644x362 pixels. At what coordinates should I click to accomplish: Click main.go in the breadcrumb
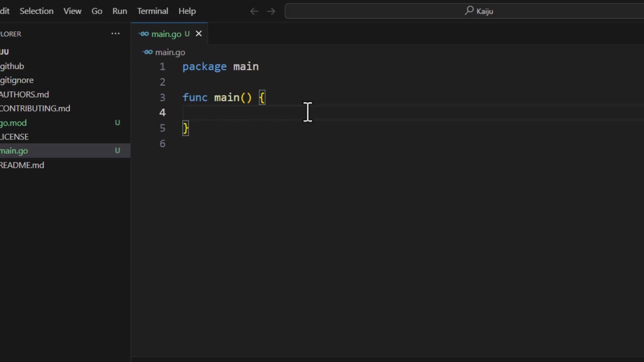tap(170, 52)
